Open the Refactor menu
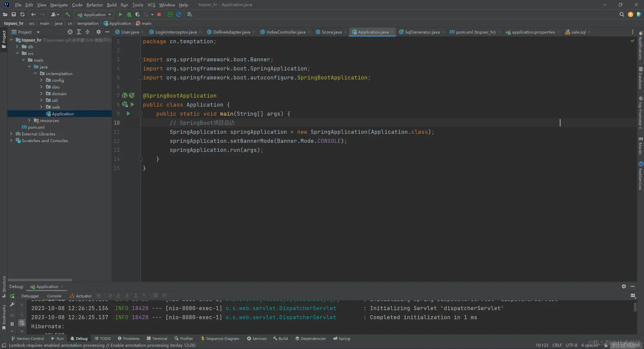 pos(95,5)
